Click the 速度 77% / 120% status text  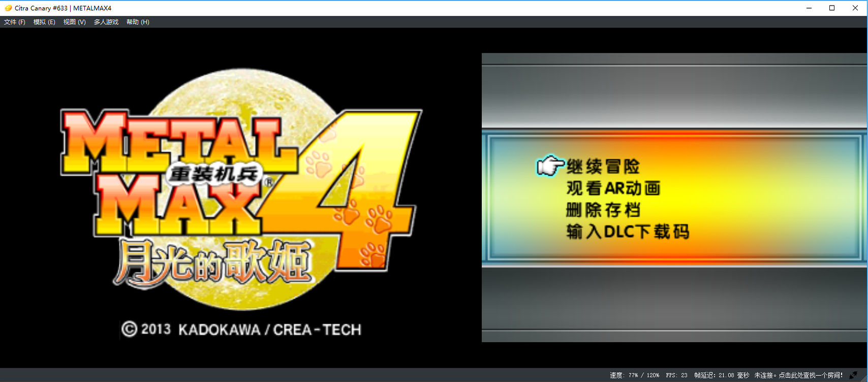click(634, 375)
